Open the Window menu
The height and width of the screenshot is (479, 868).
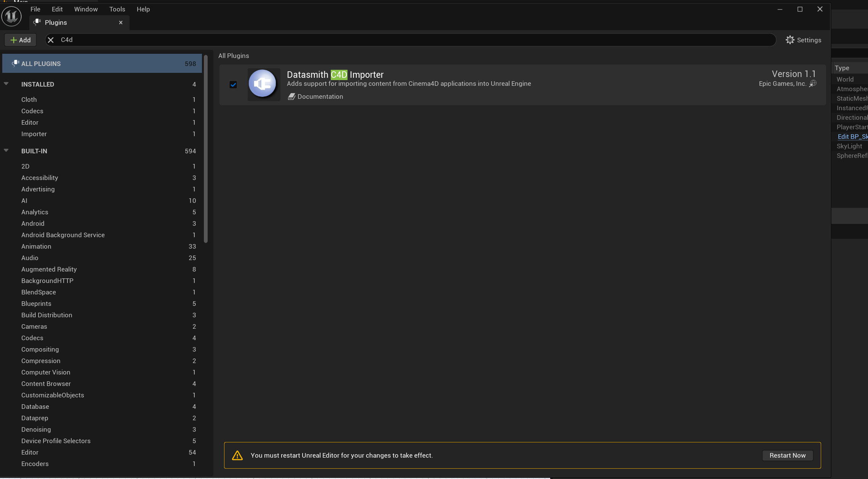(x=86, y=9)
